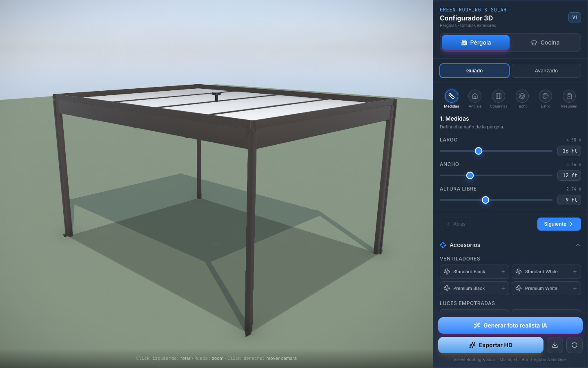This screenshot has width=588, height=368.
Task: Click the '4.88 m' value
Action: click(573, 140)
